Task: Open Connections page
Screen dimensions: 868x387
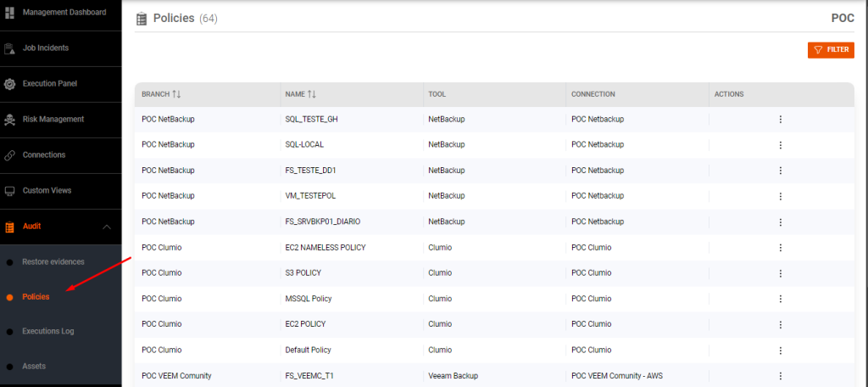Action: pos(44,154)
